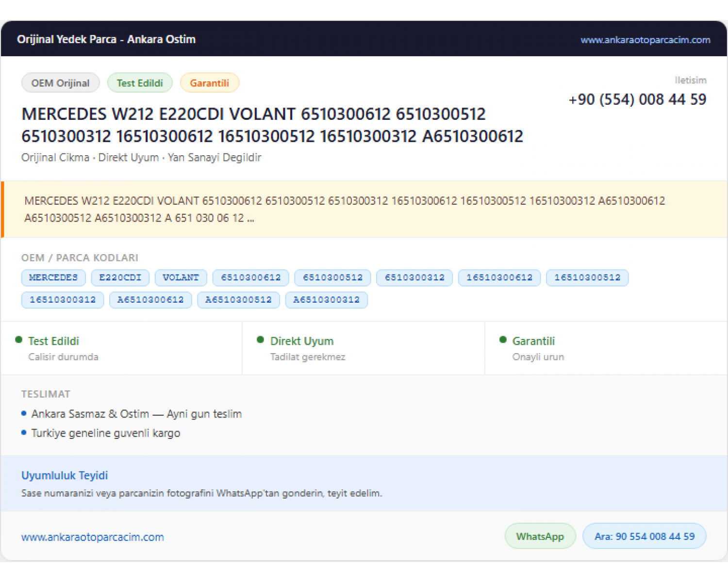Select the 6510300512 code chip

click(333, 278)
